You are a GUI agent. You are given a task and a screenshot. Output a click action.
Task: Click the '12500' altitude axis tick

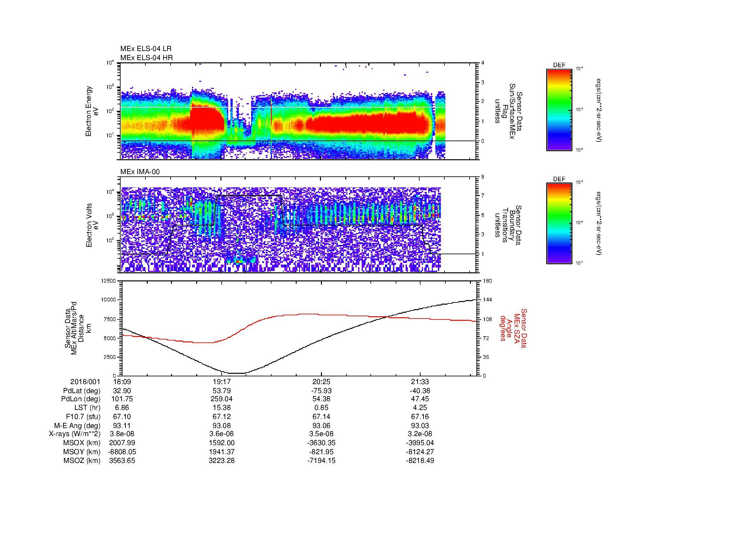[109, 281]
